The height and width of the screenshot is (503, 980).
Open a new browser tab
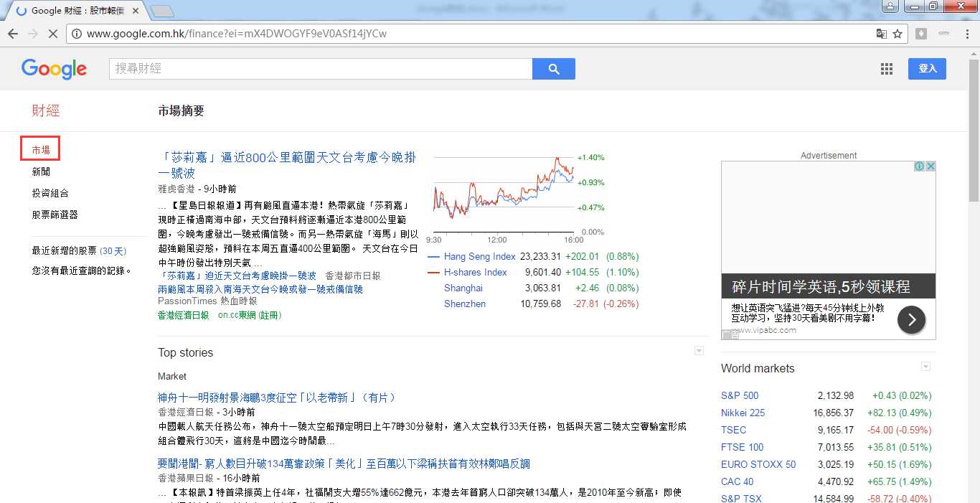[163, 11]
